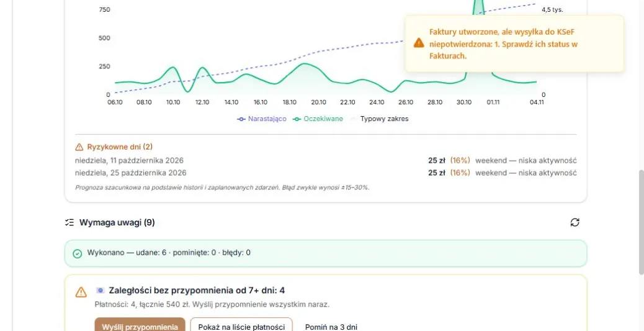Toggle the Oczekiwane series in the chart legend
The image size is (644, 331).
(x=318, y=119)
